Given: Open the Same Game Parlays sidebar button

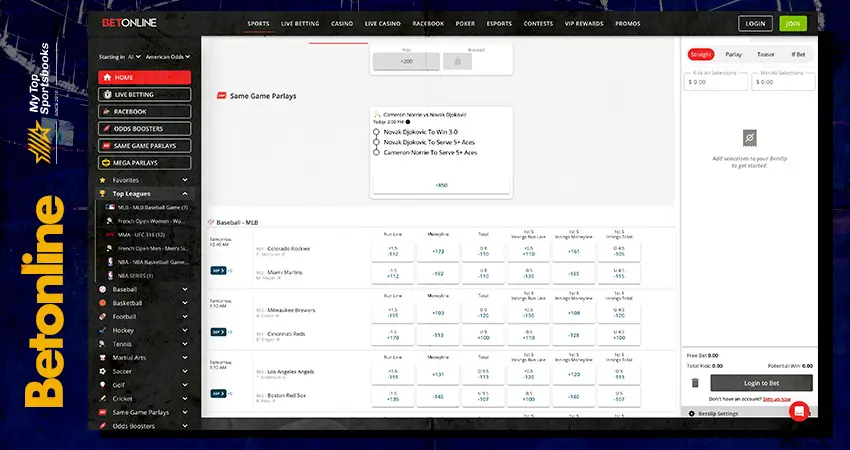Looking at the screenshot, I should [144, 146].
